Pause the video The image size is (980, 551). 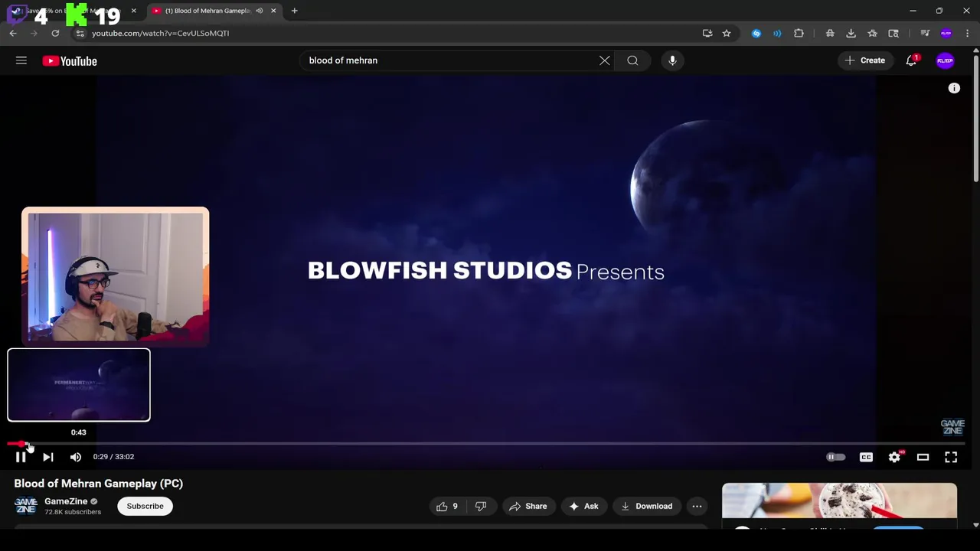21,457
